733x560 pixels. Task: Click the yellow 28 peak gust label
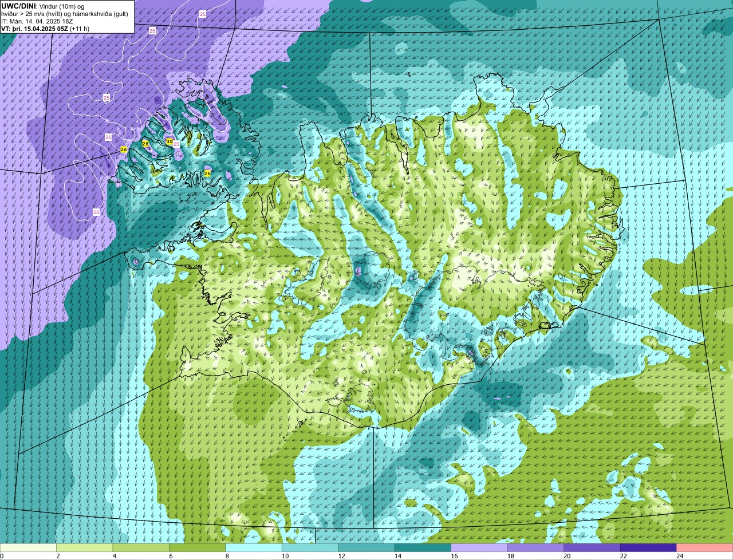coord(145,144)
